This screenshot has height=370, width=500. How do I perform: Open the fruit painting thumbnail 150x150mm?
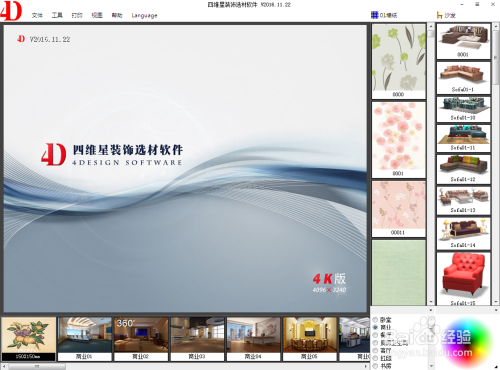click(29, 339)
